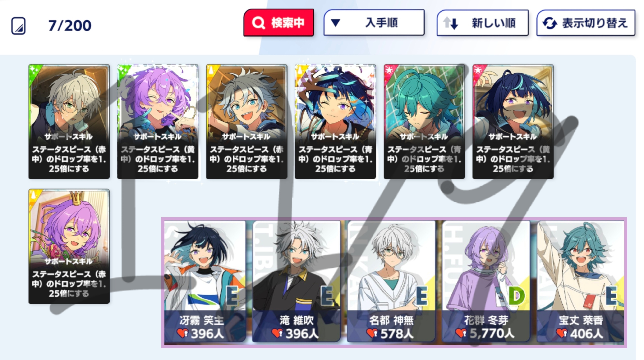
Task: Open dark-blue-haired winking support card
Action: pyautogui.click(x=335, y=122)
